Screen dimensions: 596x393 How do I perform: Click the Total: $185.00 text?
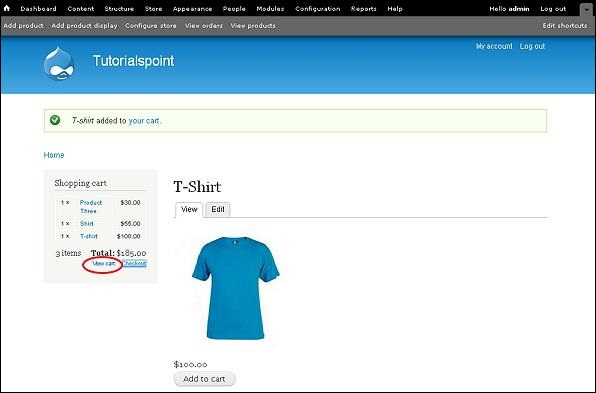click(118, 253)
